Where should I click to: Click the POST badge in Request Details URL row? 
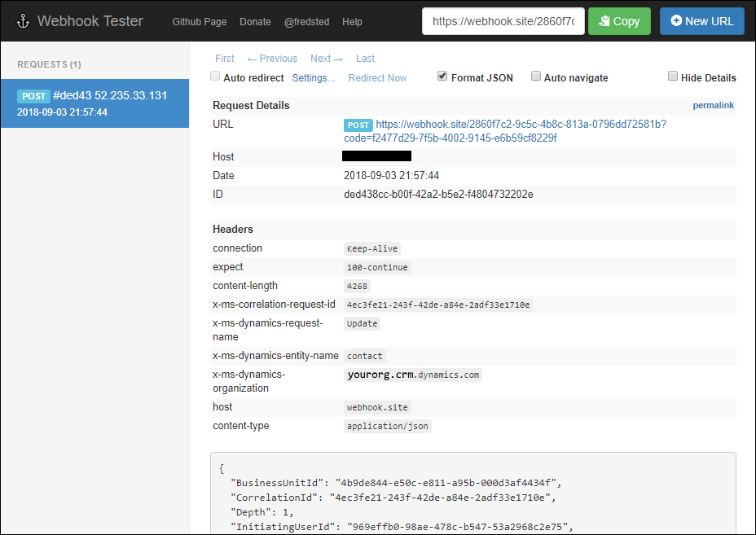[x=357, y=125]
